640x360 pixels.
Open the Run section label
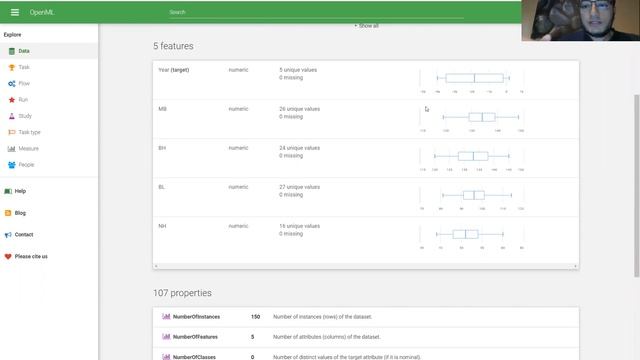pyautogui.click(x=23, y=100)
